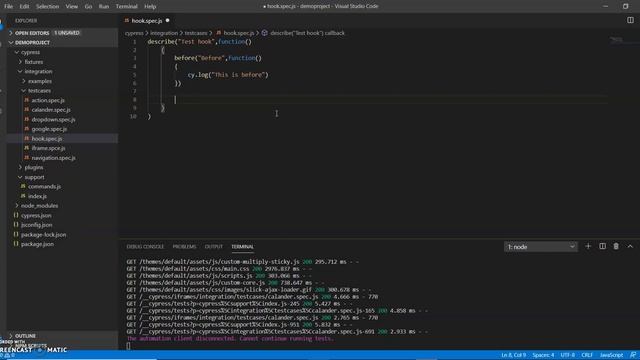
Task: Open the Go menu
Action: (88, 6)
